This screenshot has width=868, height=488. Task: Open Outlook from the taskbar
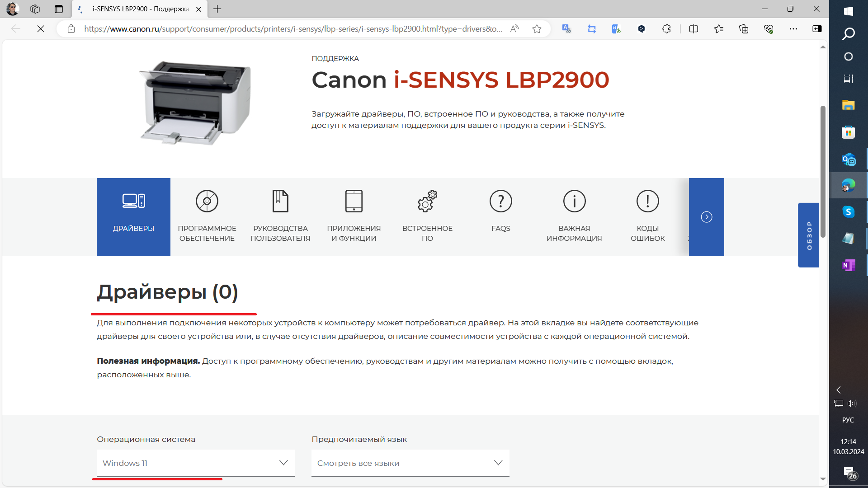click(x=849, y=160)
